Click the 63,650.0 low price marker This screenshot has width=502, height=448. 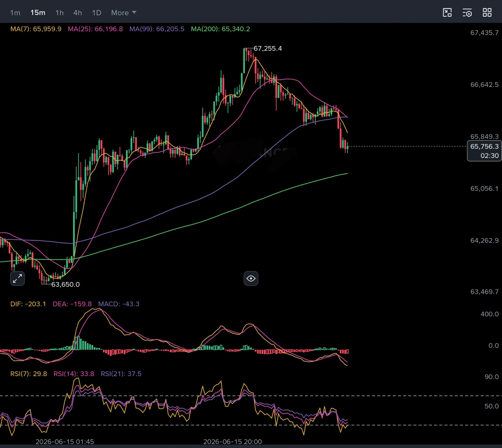coord(65,285)
